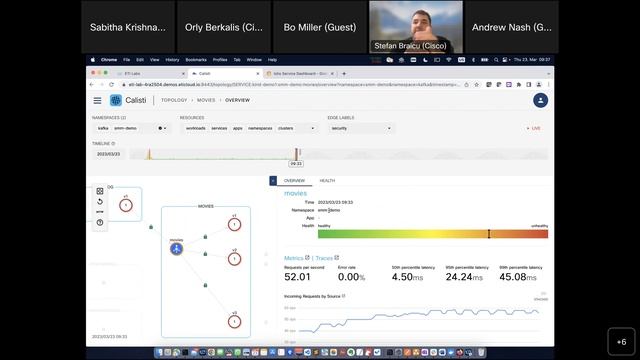Screen dimensions: 640x360
Task: Open a new Chrome tab with plus
Action: coord(344,73)
